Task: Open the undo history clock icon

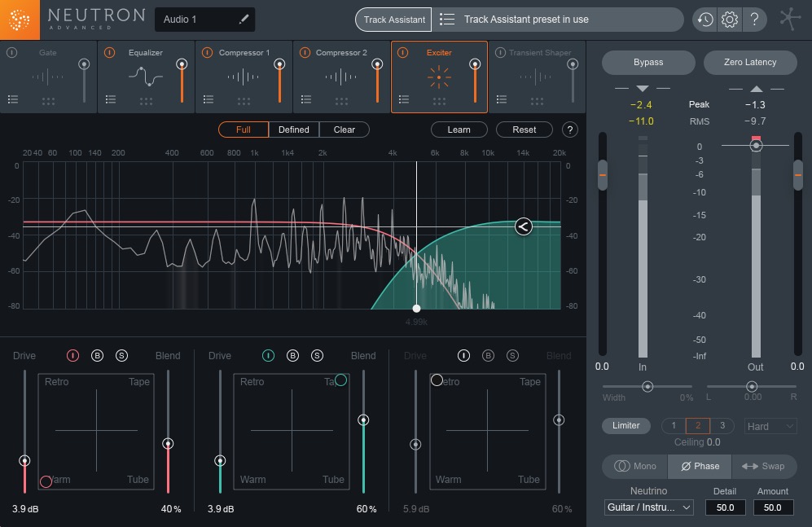Action: (704, 20)
